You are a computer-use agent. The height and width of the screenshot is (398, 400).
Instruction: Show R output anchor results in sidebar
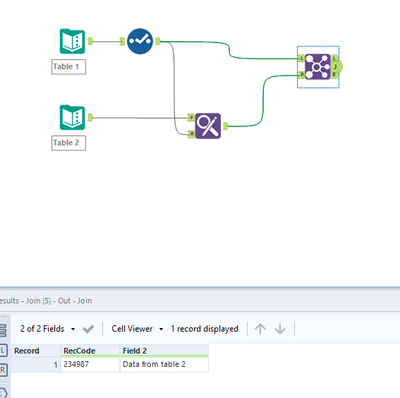(x=3, y=370)
